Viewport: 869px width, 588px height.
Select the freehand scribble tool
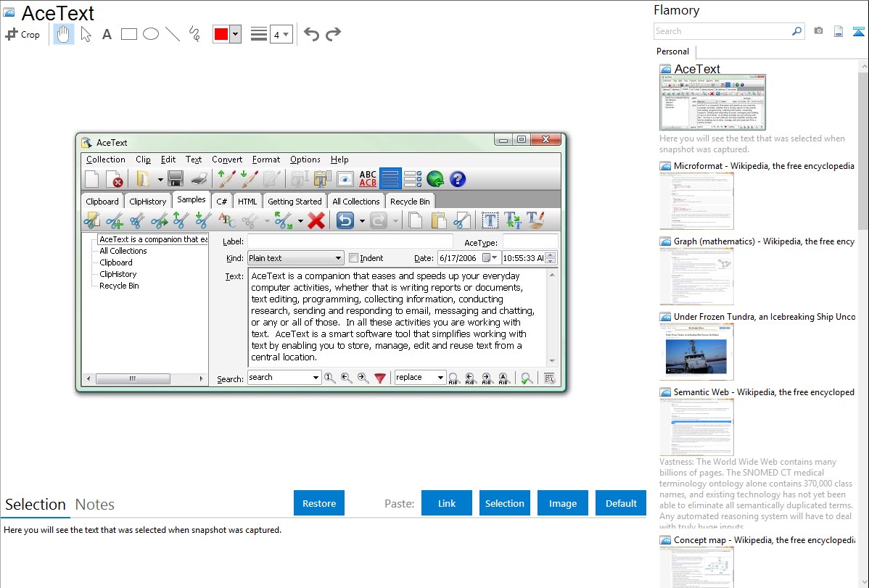[x=194, y=34]
